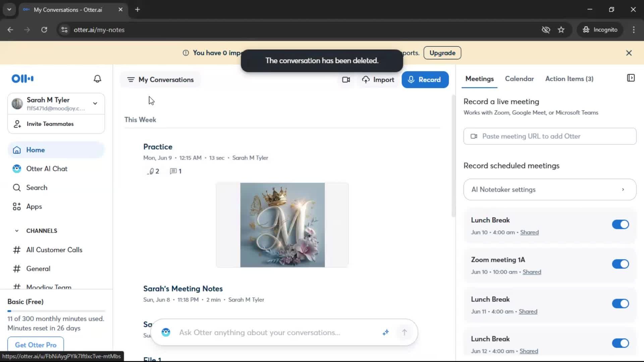
Task: Open Search in the sidebar
Action: [x=56, y=187]
